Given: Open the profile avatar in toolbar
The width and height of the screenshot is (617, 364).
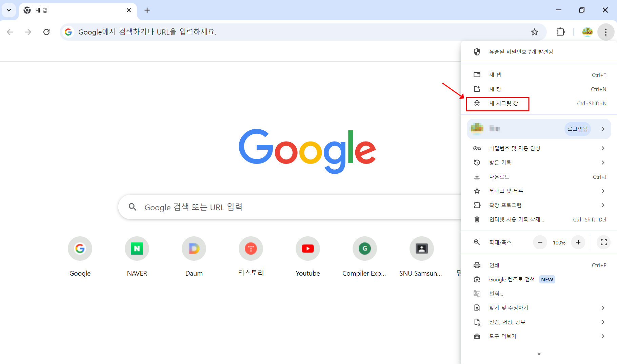Looking at the screenshot, I should (x=587, y=32).
